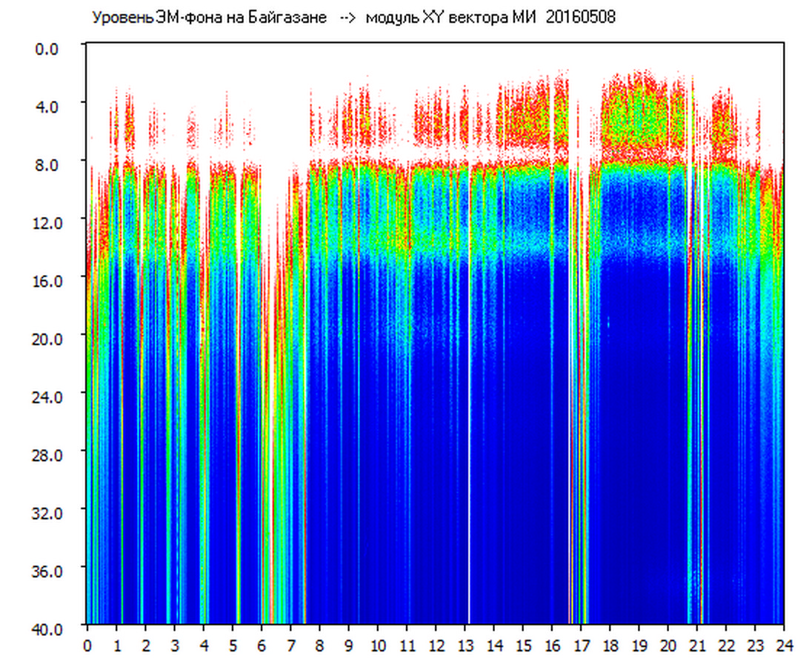This screenshot has height=667, width=812.
Task: Click the date 20160508 in the title
Action: (x=579, y=18)
